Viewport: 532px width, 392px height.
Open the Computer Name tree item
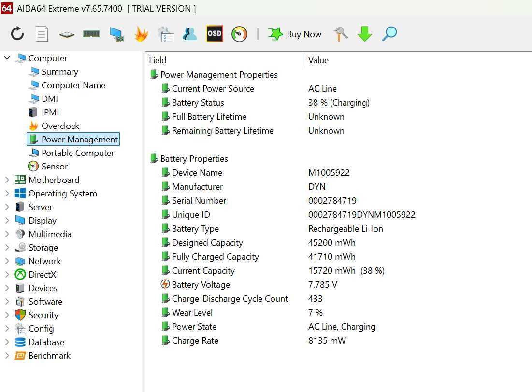[x=73, y=85]
